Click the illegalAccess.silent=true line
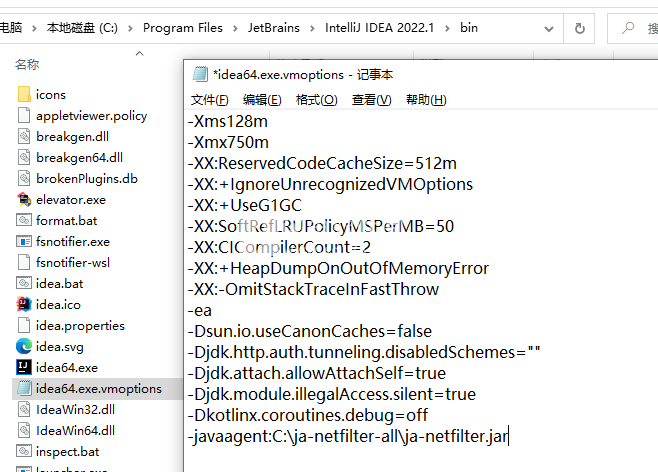Image resolution: width=658 pixels, height=472 pixels. (332, 394)
